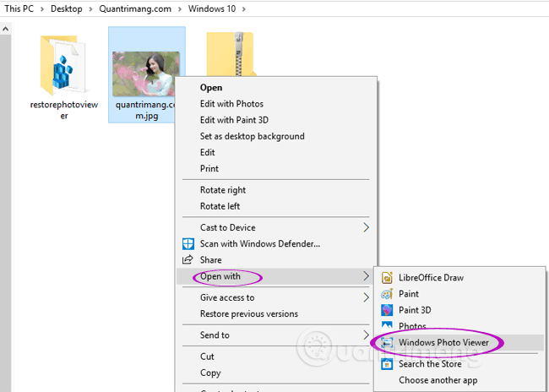Click the Windows Defender shield icon
Screen dimensions: 549x392
click(188, 244)
